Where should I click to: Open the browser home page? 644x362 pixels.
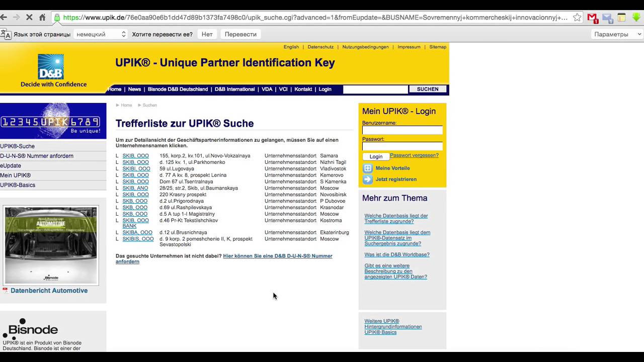tap(42, 17)
